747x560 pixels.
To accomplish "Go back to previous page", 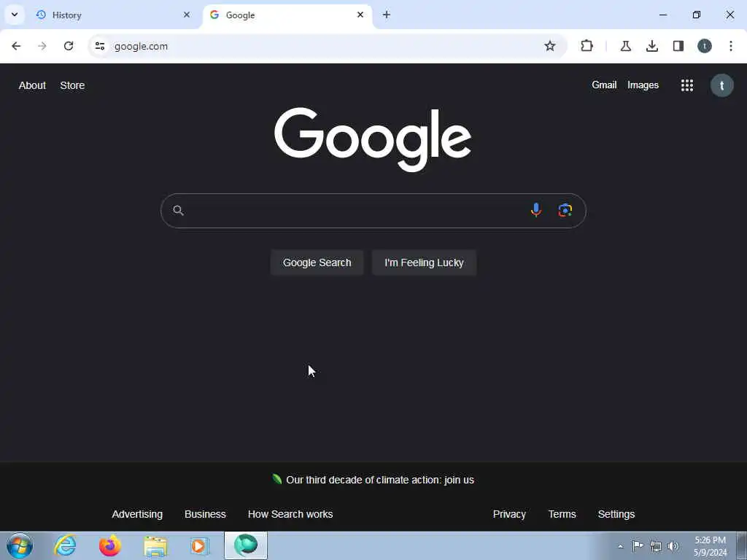I will coord(16,46).
